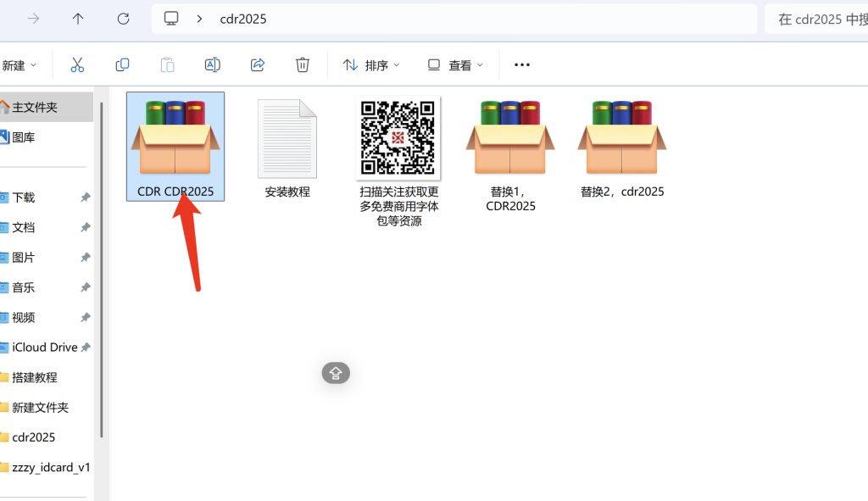Unpin 文档 using its pin icon
Image resolution: width=868 pixels, height=501 pixels.
point(86,227)
